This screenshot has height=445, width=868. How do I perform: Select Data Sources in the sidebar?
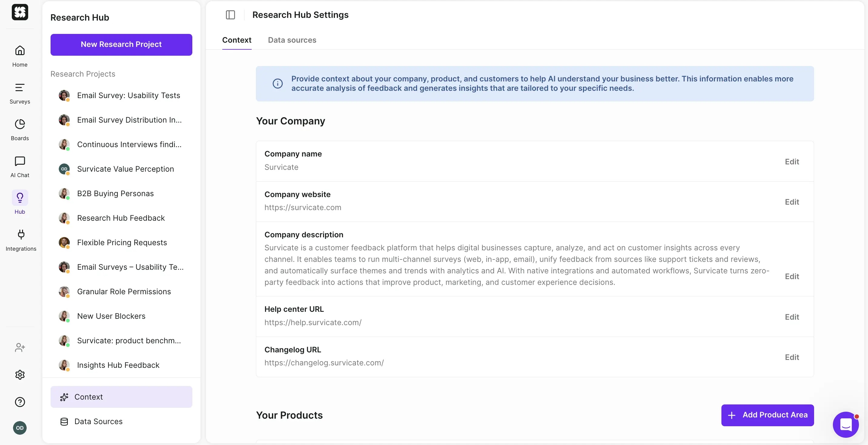click(121, 421)
